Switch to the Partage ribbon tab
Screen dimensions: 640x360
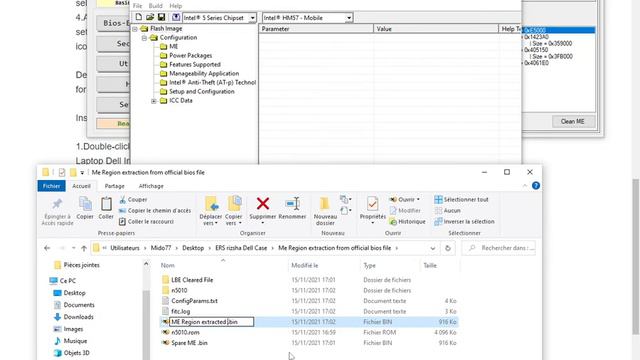coord(114,186)
